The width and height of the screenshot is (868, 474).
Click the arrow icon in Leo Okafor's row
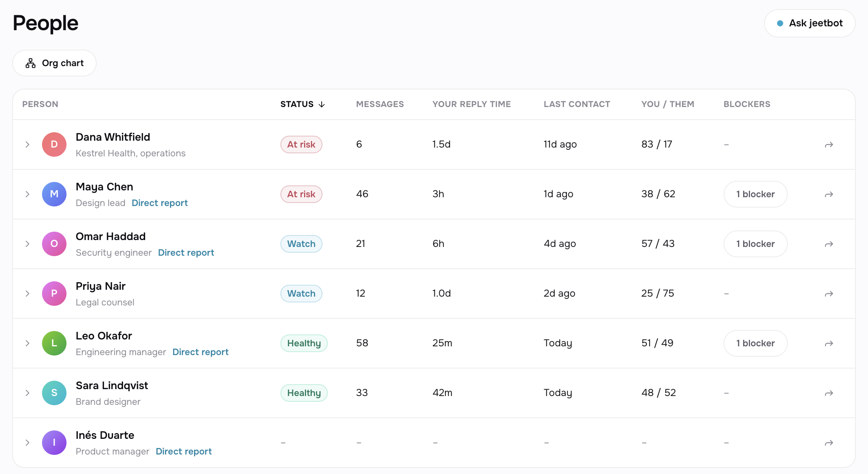click(829, 343)
